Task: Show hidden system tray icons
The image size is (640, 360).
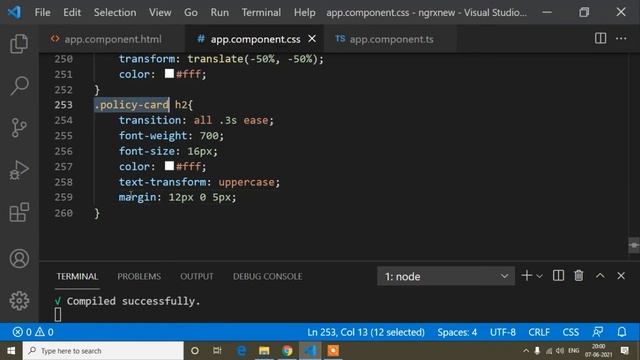Action: 526,351
